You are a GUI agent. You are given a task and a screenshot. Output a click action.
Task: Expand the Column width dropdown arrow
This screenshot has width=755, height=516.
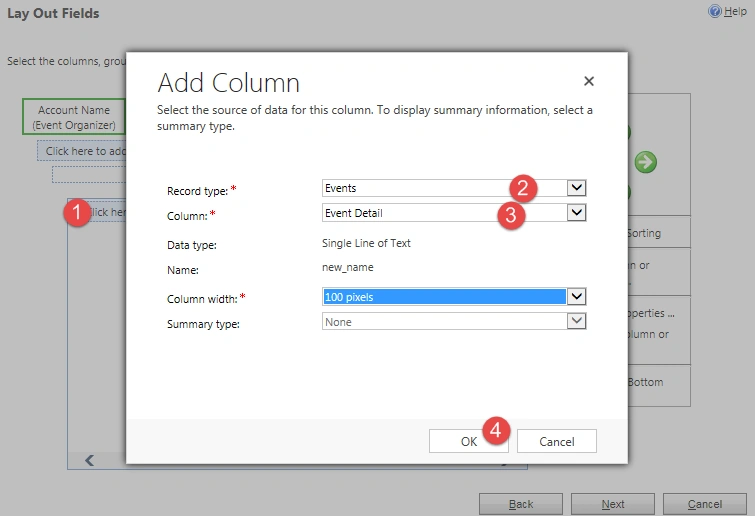tap(576, 297)
